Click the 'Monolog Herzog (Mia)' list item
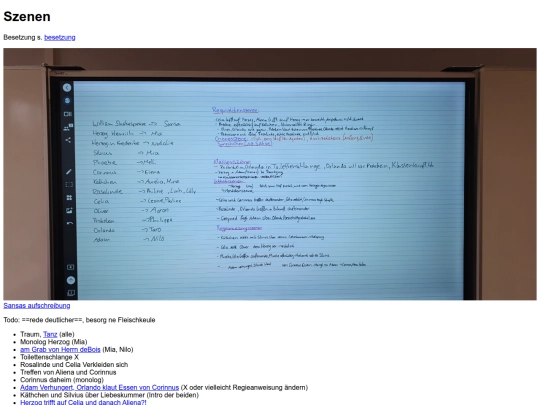The height and width of the screenshot is (405, 540). click(53, 342)
